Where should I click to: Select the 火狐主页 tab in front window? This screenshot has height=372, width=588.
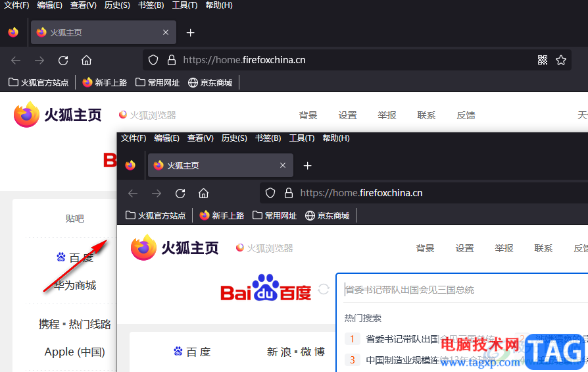(220, 165)
